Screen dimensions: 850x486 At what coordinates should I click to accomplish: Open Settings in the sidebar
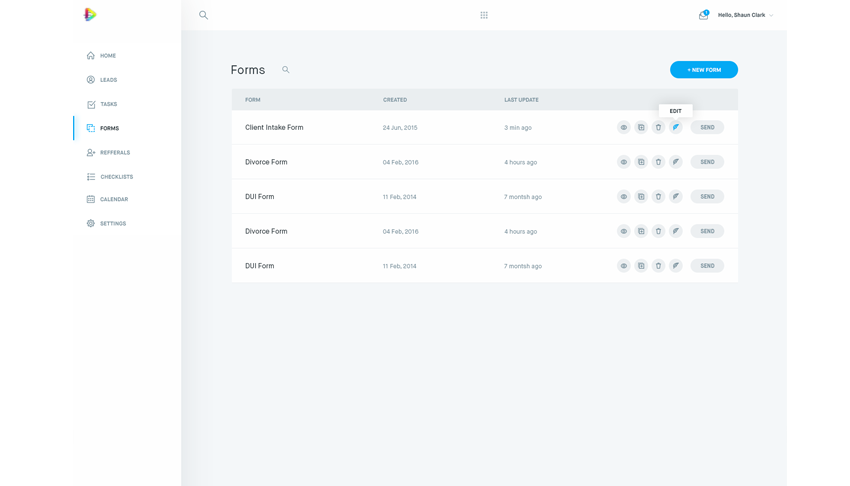pyautogui.click(x=112, y=224)
